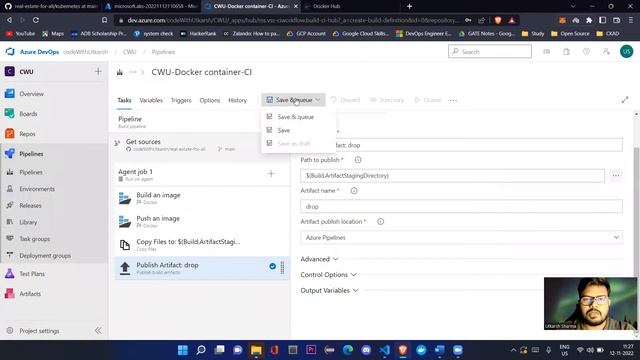The image size is (640, 360).
Task: Open Artifact publish location dropdown
Action: tap(461, 237)
